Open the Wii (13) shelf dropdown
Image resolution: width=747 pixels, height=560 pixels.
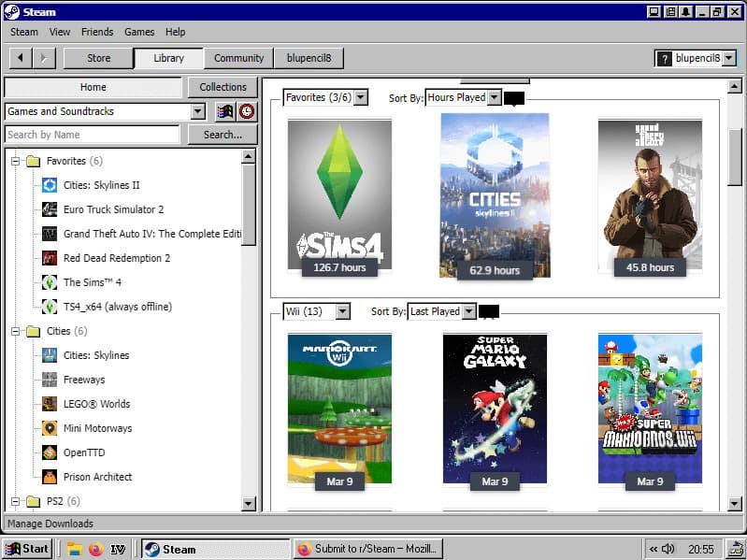pos(342,311)
